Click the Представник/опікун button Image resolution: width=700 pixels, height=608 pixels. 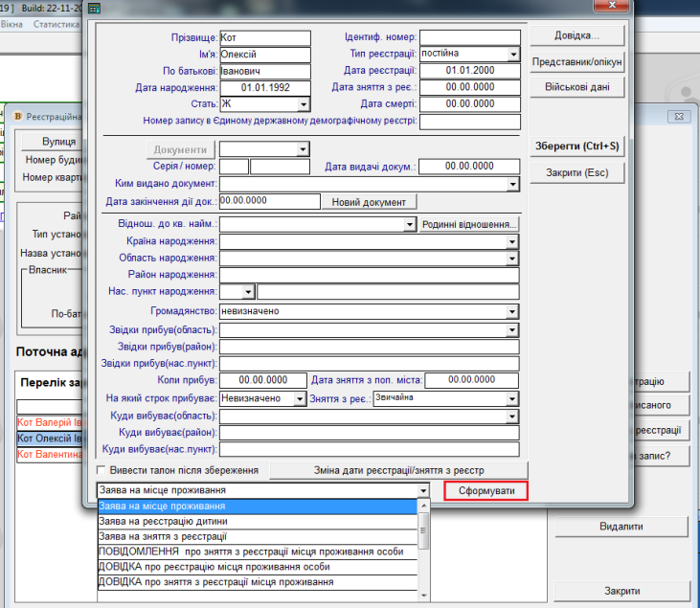click(x=576, y=62)
